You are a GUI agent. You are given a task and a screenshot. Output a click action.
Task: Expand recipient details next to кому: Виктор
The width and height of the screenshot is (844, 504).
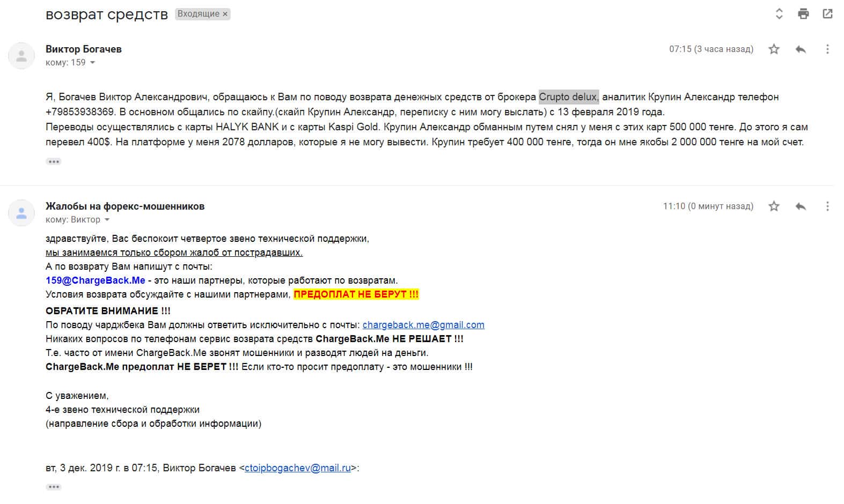(107, 220)
